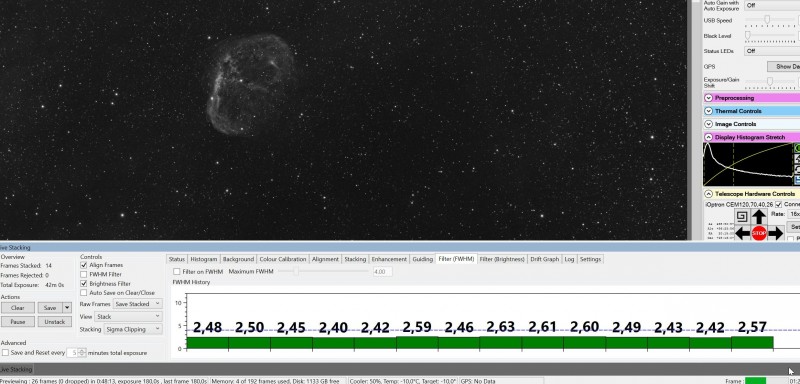Select the Filter (Brightness) tab
Screen dimensions: 800x384
[x=502, y=259]
